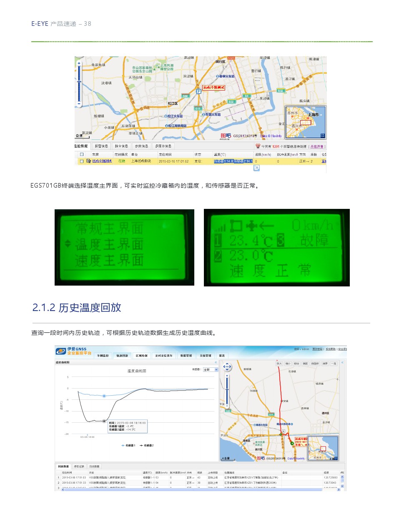Click the trajectory table's vertical scrollbar up arrow

coord(342,477)
